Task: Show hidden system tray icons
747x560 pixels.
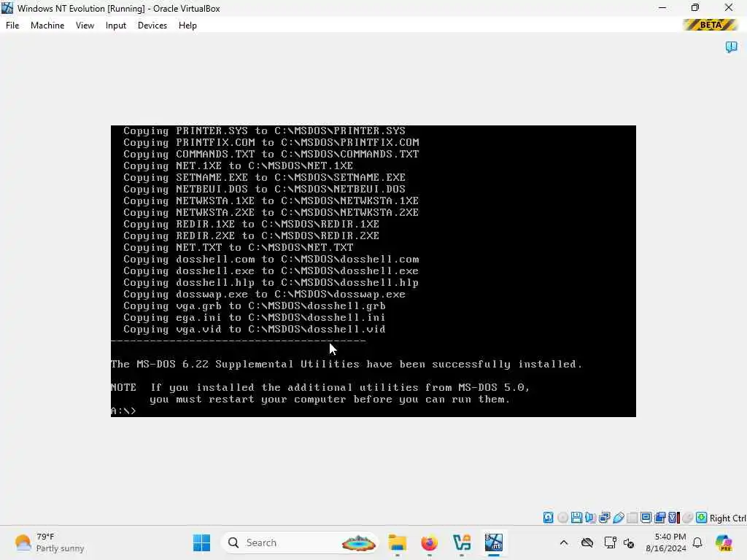Action: (564, 542)
